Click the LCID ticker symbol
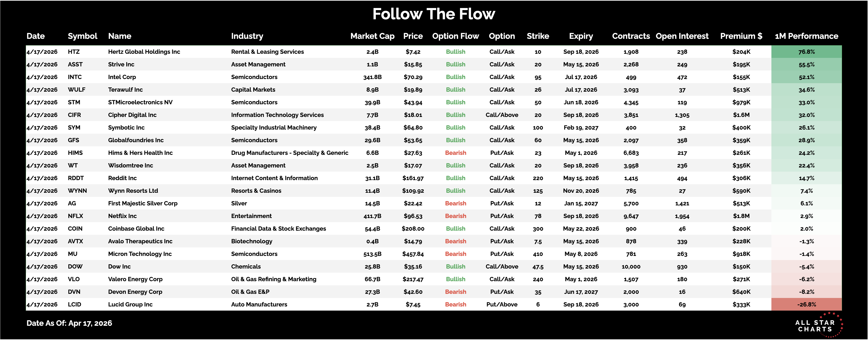The width and height of the screenshot is (868, 340). 75,305
